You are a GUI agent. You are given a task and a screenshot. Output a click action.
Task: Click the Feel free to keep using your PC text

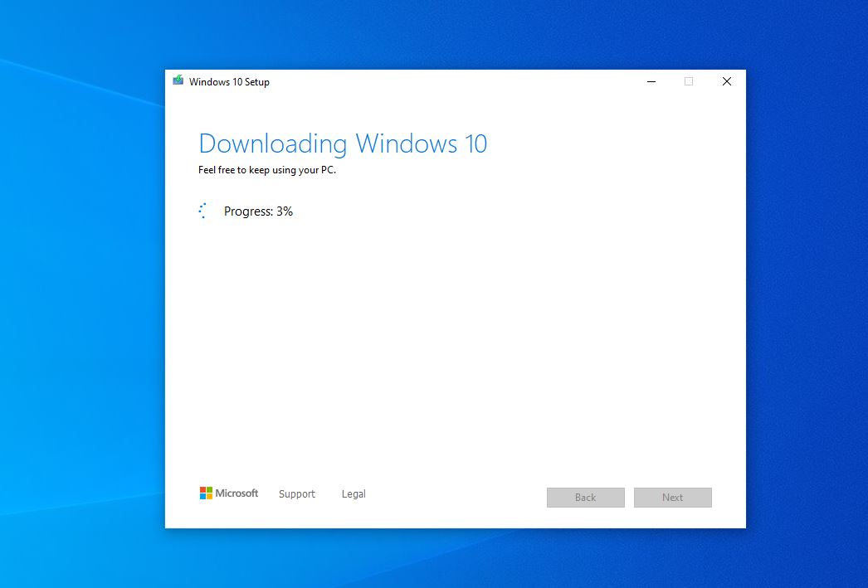266,170
